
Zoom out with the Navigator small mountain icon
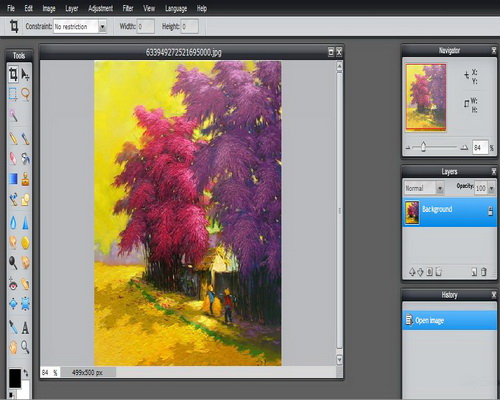pyautogui.click(x=408, y=147)
